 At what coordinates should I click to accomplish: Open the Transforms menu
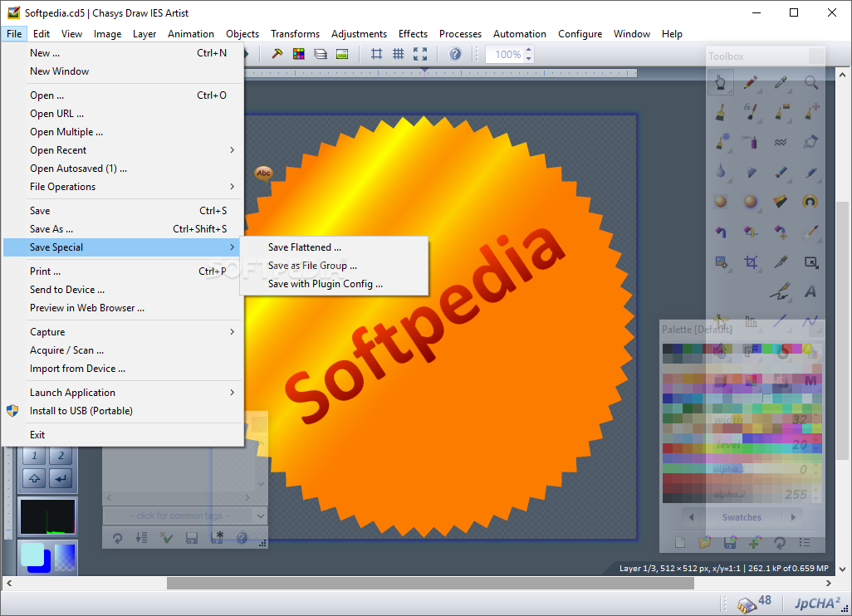(x=295, y=34)
